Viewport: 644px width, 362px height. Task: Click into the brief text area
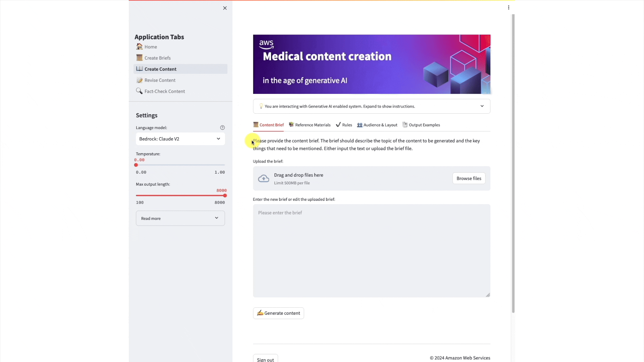[371, 251]
